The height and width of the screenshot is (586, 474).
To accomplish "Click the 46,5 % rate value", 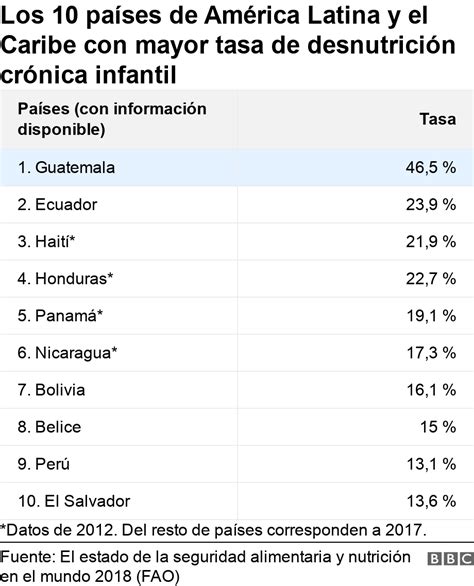I will (x=431, y=167).
